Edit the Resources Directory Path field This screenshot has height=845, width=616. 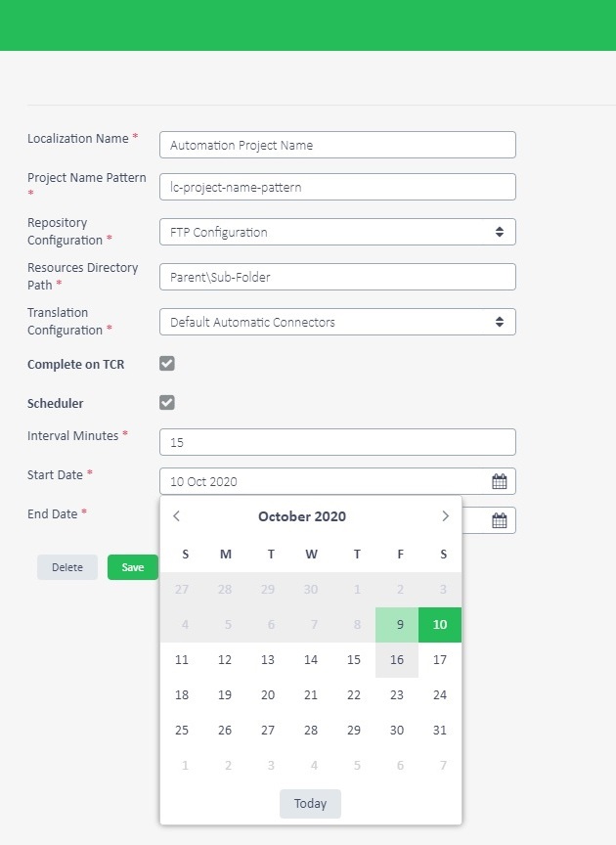point(337,277)
